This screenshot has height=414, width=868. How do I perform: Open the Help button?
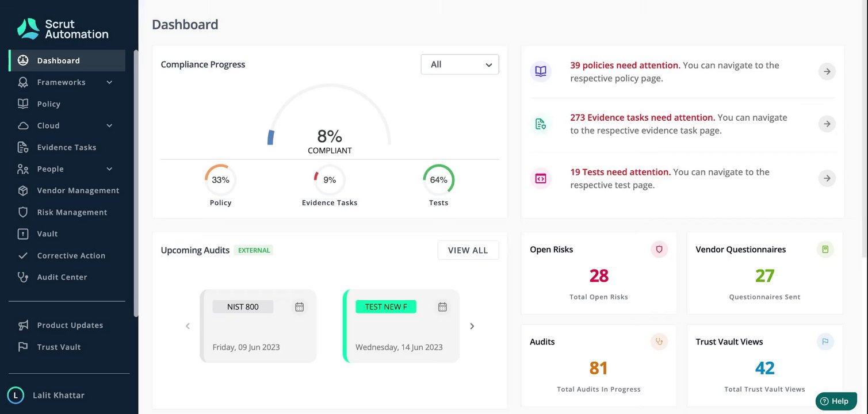836,401
